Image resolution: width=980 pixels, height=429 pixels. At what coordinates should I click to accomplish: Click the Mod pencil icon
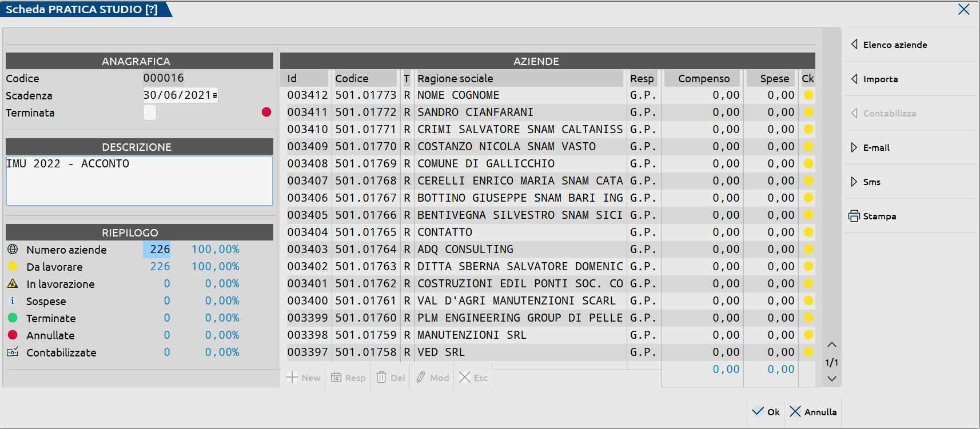coord(421,378)
